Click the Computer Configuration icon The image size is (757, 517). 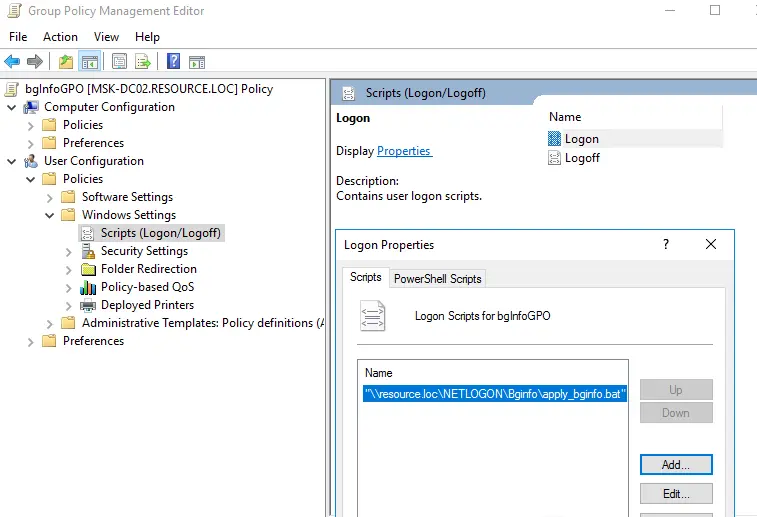[31, 107]
